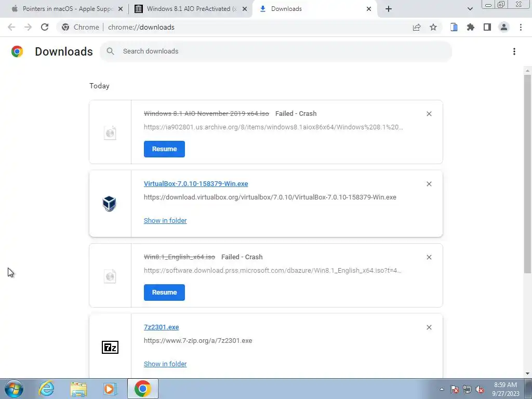
Task: Remove 7z2301.exe from list
Action: pyautogui.click(x=429, y=327)
